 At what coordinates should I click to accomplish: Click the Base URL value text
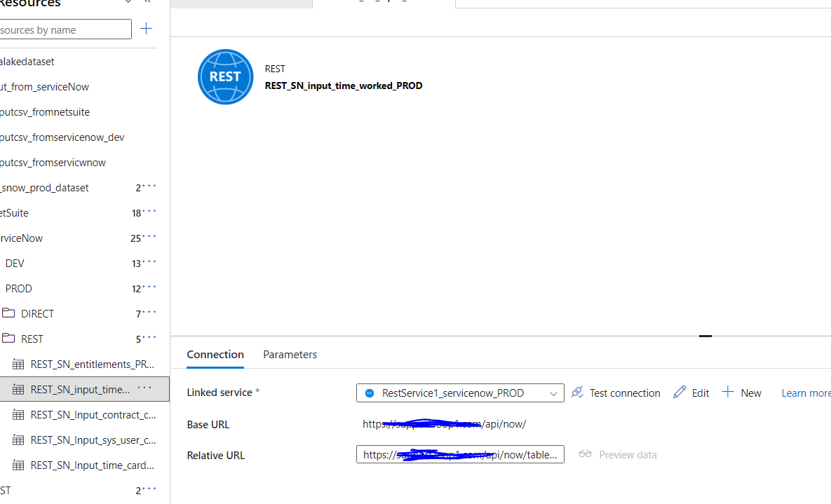click(x=444, y=424)
